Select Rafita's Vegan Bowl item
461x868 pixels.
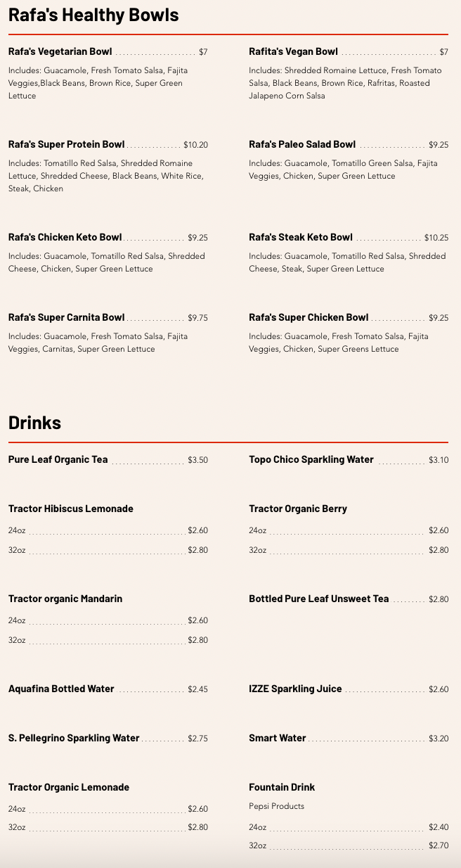click(293, 51)
